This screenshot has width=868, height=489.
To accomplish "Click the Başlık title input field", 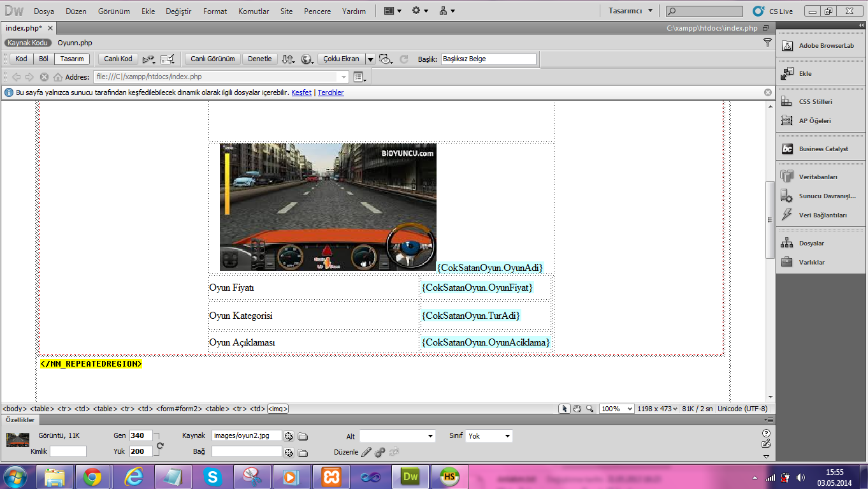I will [489, 59].
